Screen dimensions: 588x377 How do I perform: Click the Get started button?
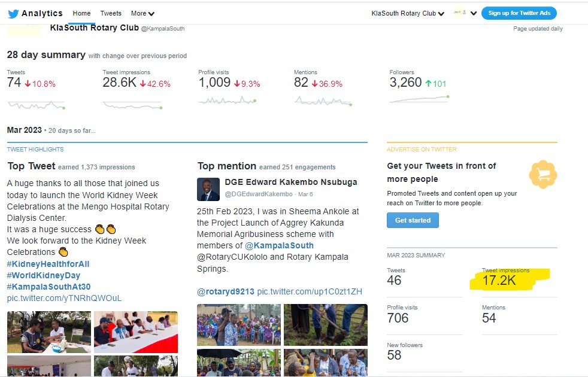(x=413, y=220)
